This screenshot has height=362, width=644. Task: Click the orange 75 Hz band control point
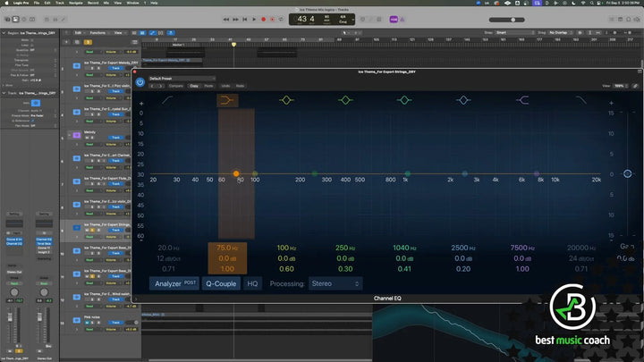pyautogui.click(x=236, y=173)
